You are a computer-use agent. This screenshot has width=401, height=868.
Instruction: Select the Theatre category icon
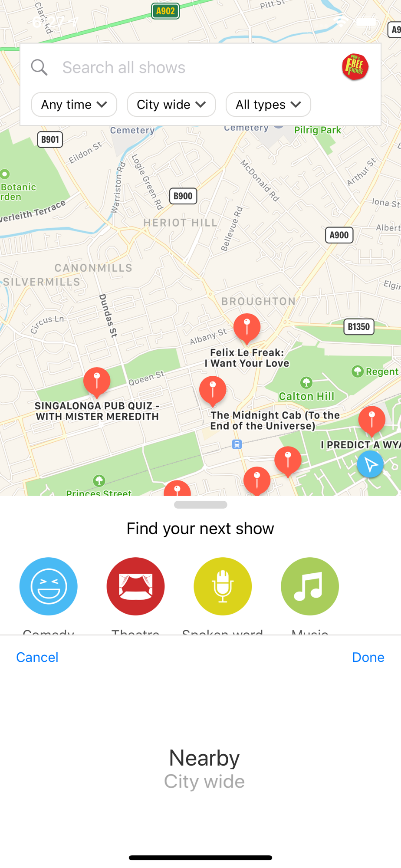135,586
